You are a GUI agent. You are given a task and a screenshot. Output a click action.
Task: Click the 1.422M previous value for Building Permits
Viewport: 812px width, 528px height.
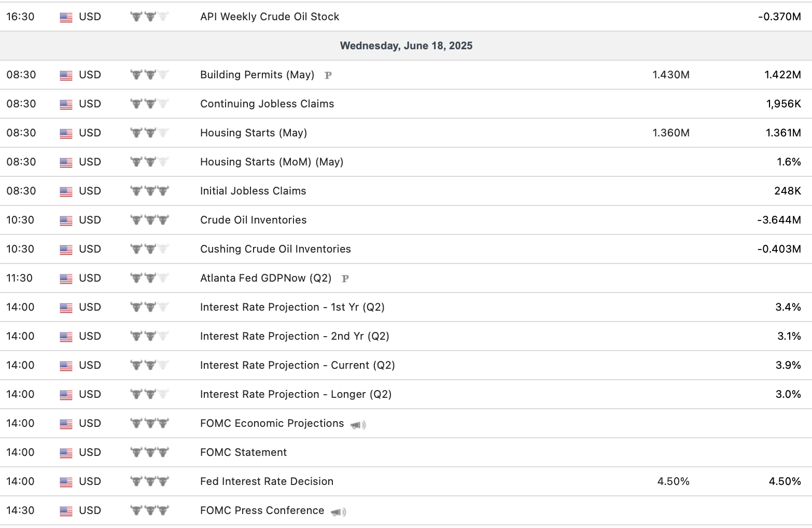(782, 75)
